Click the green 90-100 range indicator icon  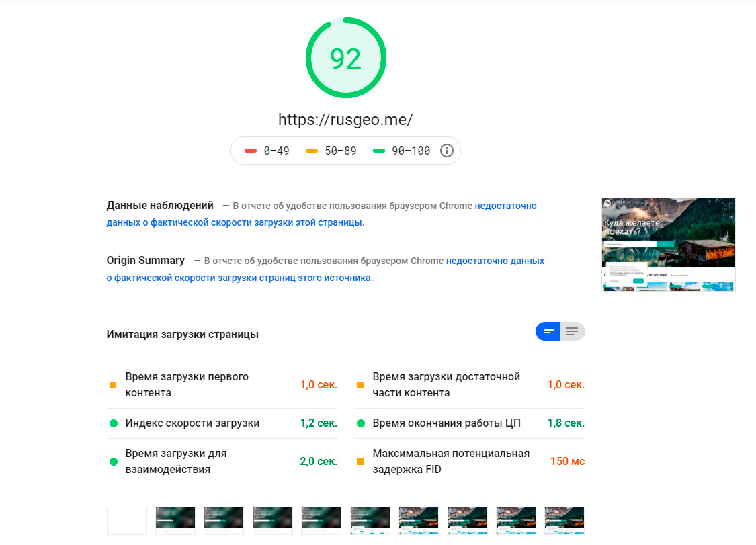point(378,151)
